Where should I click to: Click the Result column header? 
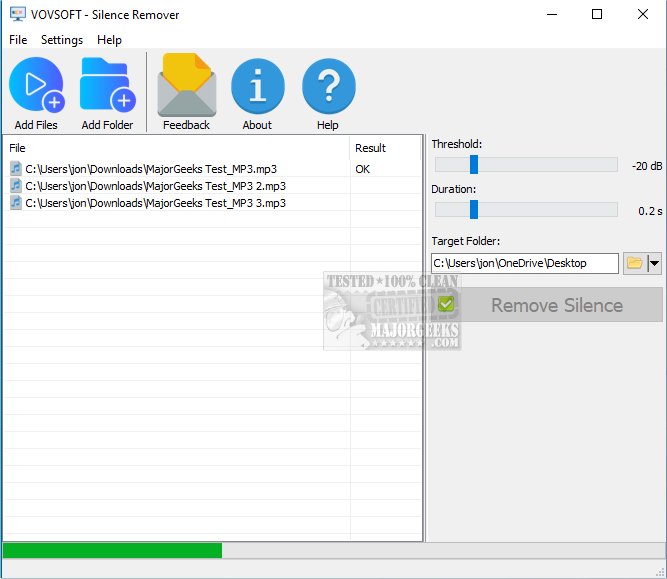385,148
